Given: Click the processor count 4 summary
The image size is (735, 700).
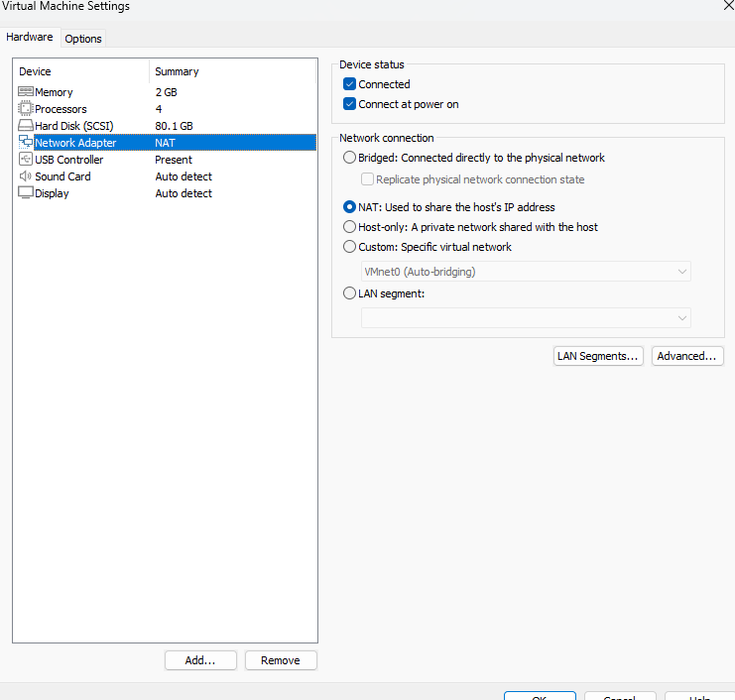Looking at the screenshot, I should [159, 109].
